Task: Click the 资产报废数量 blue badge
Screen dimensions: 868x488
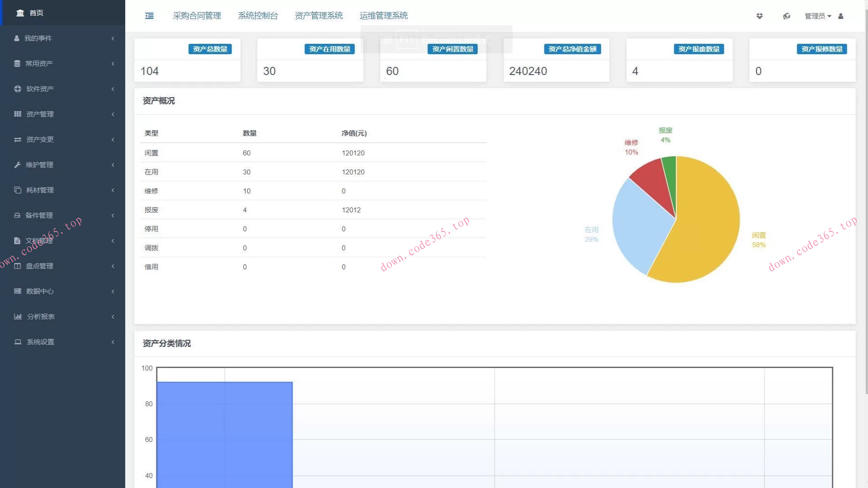Action: (x=698, y=49)
